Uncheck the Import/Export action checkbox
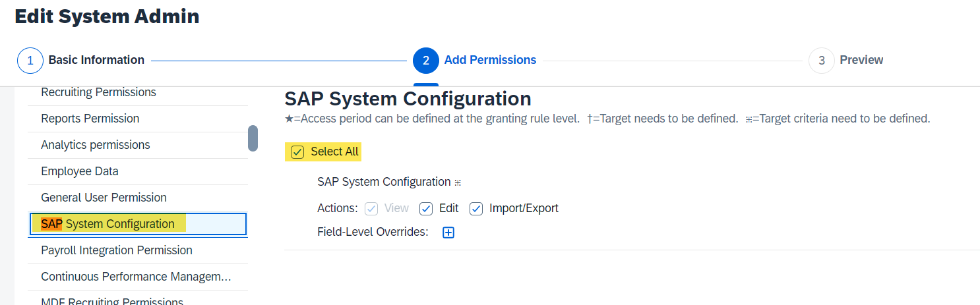 pos(476,209)
